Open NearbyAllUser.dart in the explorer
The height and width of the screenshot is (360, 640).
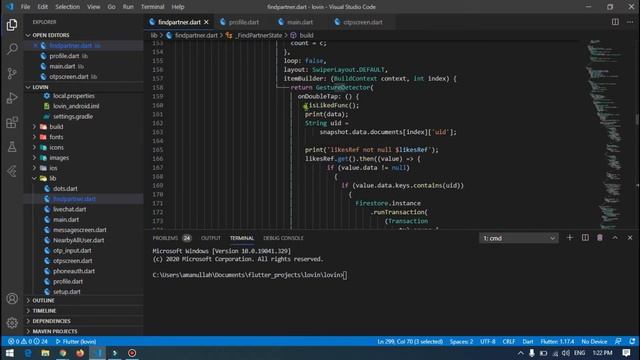pyautogui.click(x=78, y=240)
